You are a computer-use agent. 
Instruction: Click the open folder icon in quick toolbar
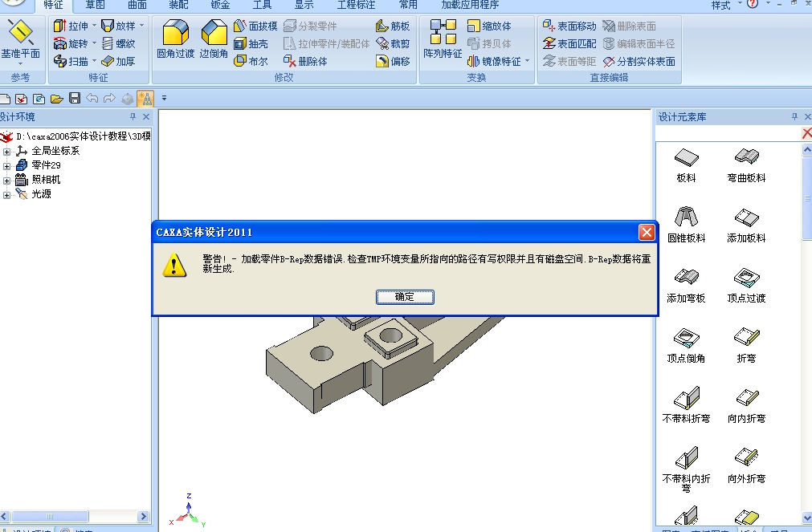point(56,99)
